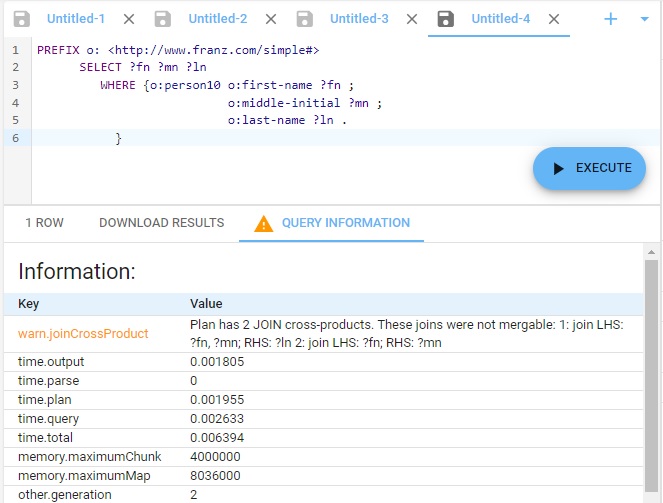Click Download Results
663x503 pixels.
[161, 223]
